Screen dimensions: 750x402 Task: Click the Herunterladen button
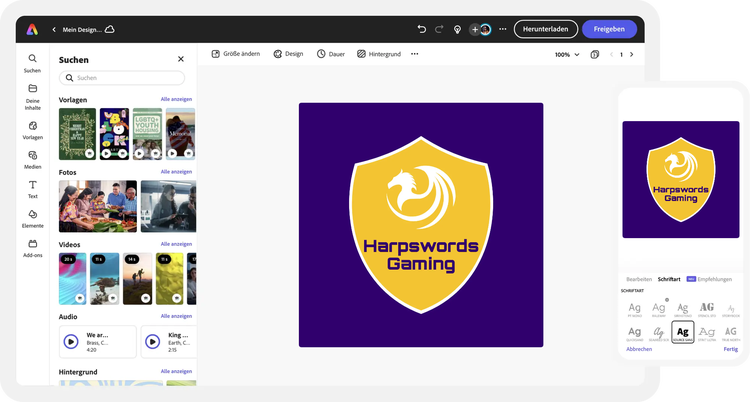coord(545,29)
